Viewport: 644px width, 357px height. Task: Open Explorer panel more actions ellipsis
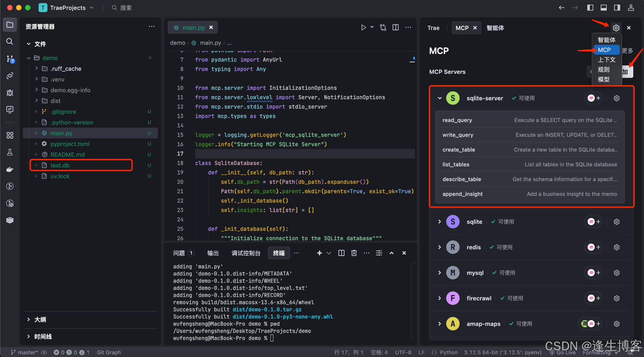point(152,27)
